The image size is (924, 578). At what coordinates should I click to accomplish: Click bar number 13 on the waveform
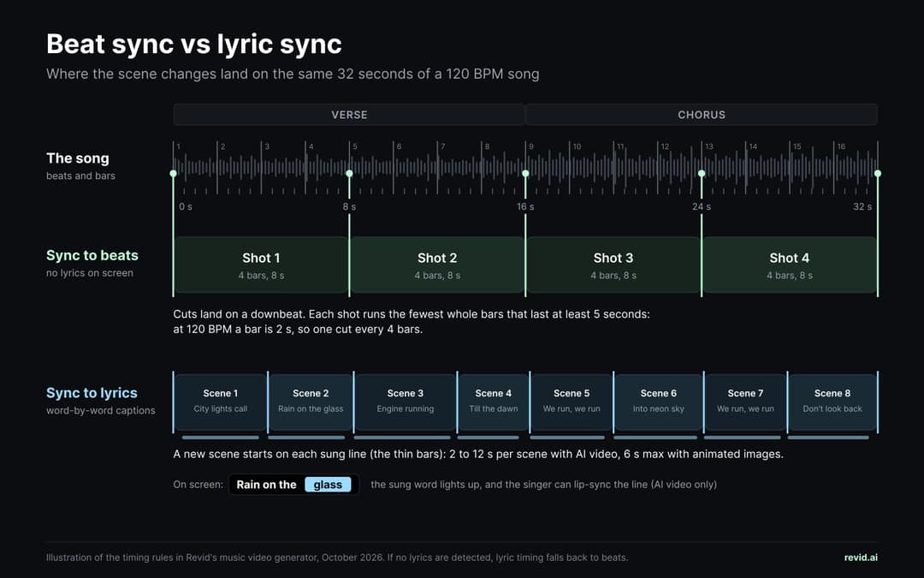pos(709,146)
